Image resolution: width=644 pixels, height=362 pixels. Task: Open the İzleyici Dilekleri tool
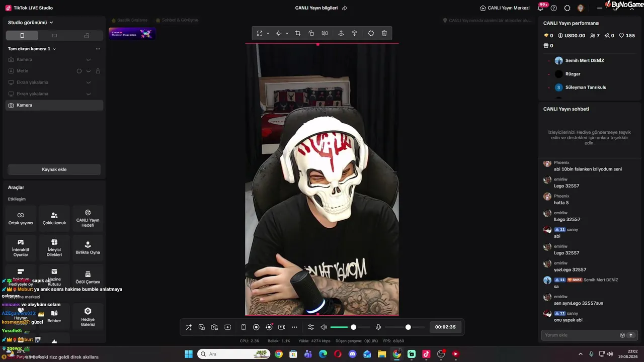(x=54, y=247)
